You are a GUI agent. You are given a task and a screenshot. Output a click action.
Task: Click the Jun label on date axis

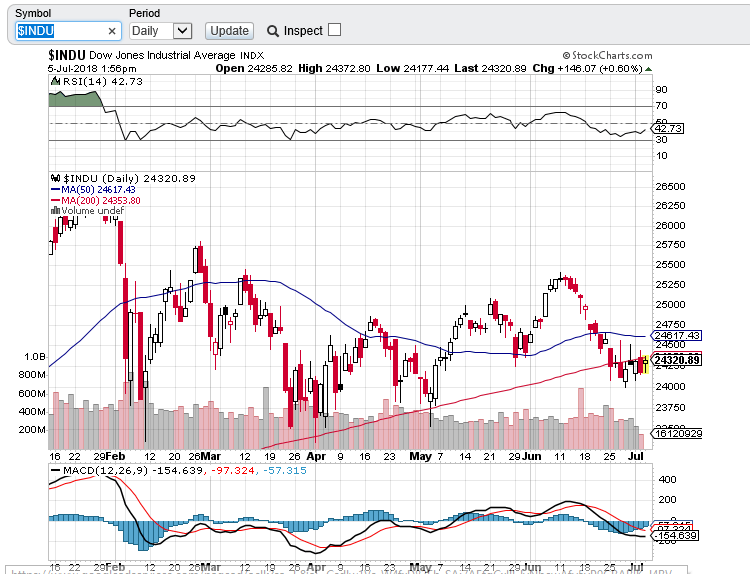531,456
